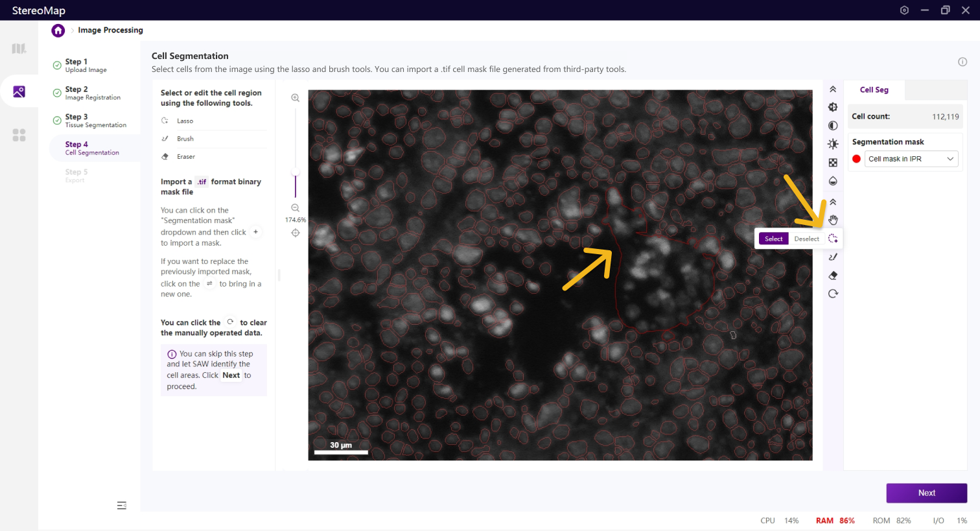Image resolution: width=980 pixels, height=531 pixels.
Task: Click the 174.6% zoom value
Action: [x=296, y=220]
